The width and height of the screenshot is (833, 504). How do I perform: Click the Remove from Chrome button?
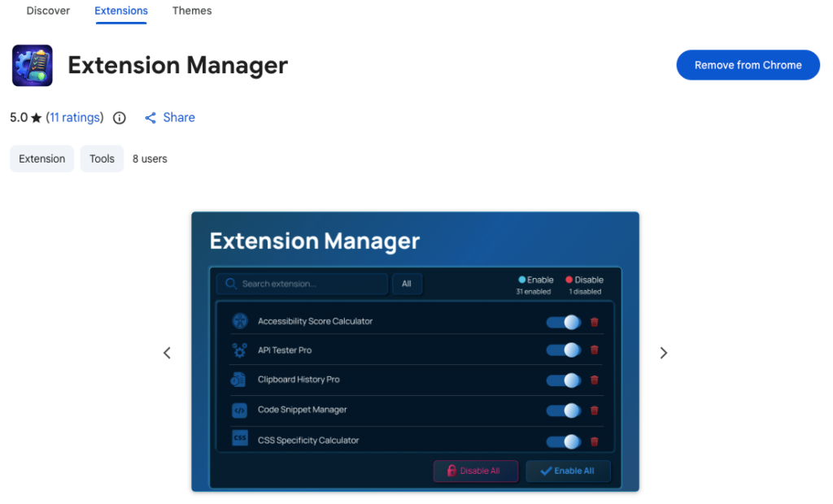point(748,65)
